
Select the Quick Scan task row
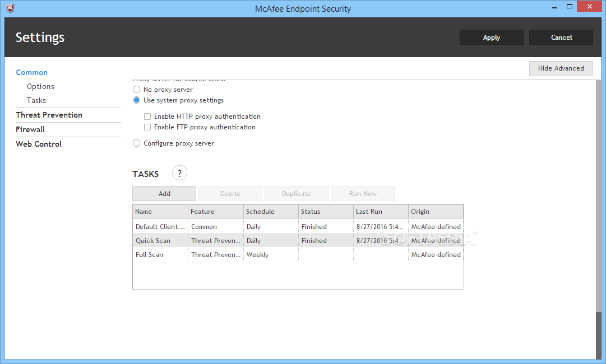click(298, 240)
